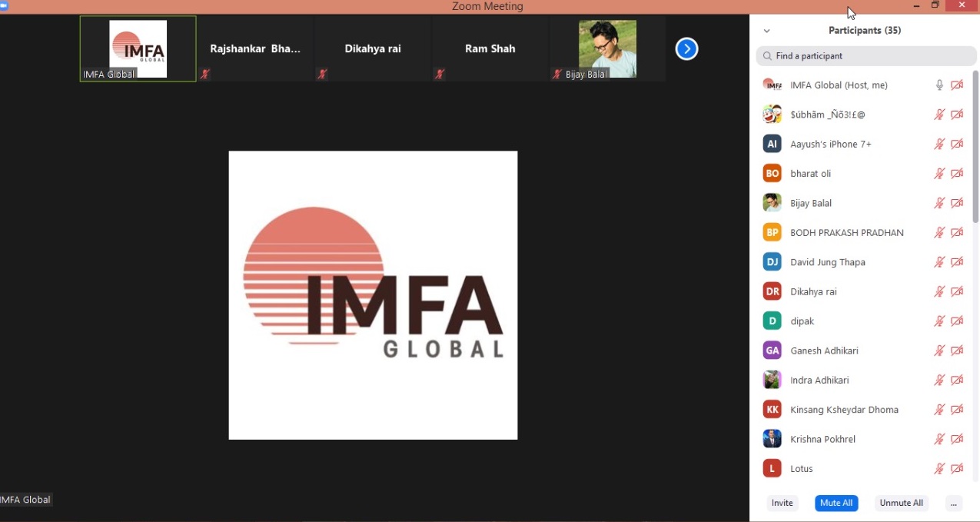Click video-off icon beside Bijay Balal
The width and height of the screenshot is (980, 522).
pos(957,203)
